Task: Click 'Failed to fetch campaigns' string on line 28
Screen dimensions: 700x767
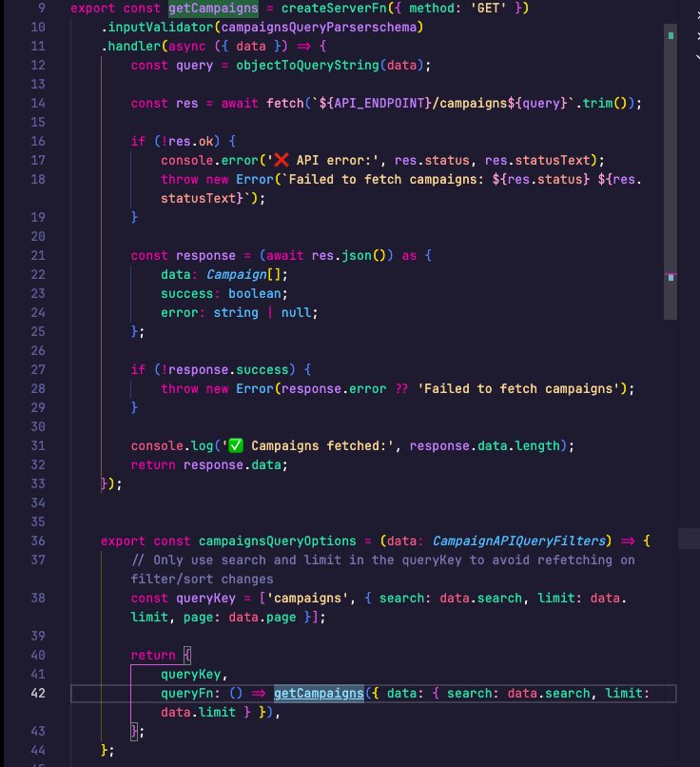Action: click(x=518, y=388)
